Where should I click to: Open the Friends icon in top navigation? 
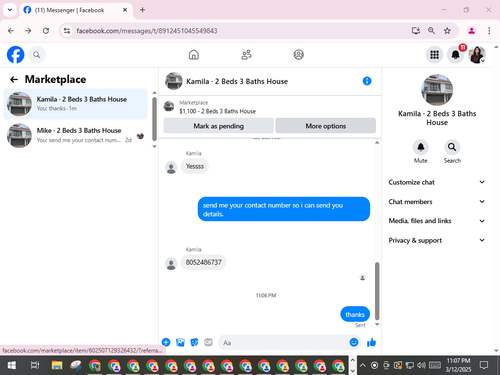(x=246, y=54)
